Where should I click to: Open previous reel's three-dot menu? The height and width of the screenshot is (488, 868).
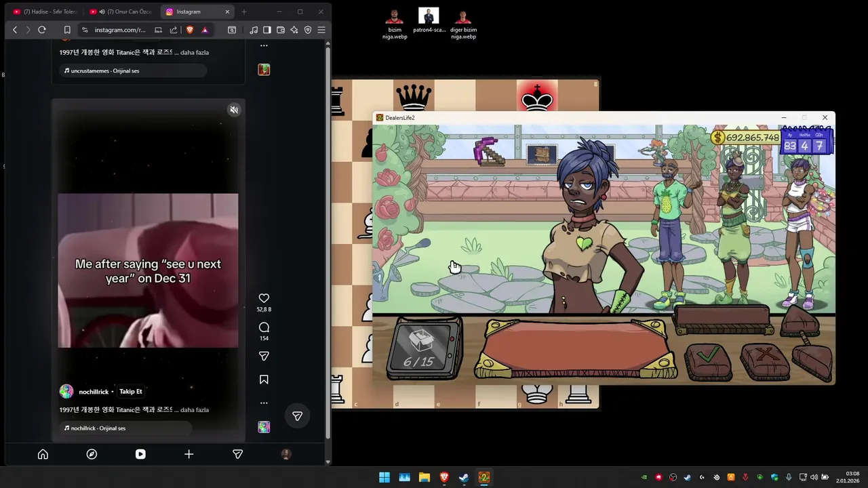(264, 46)
